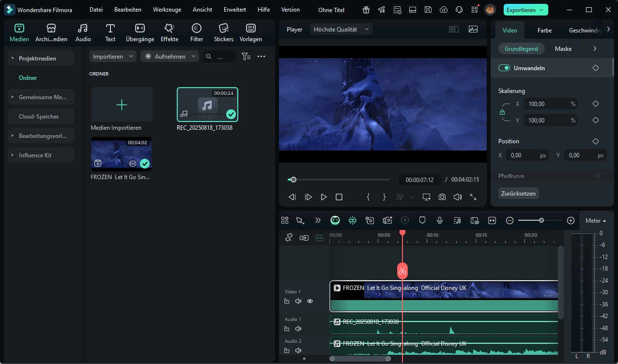Open more options three-dot menu in media panel
The height and width of the screenshot is (364, 618).
[x=262, y=57]
